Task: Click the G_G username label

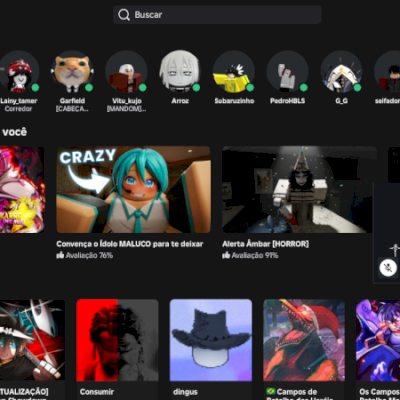Action: point(341,101)
